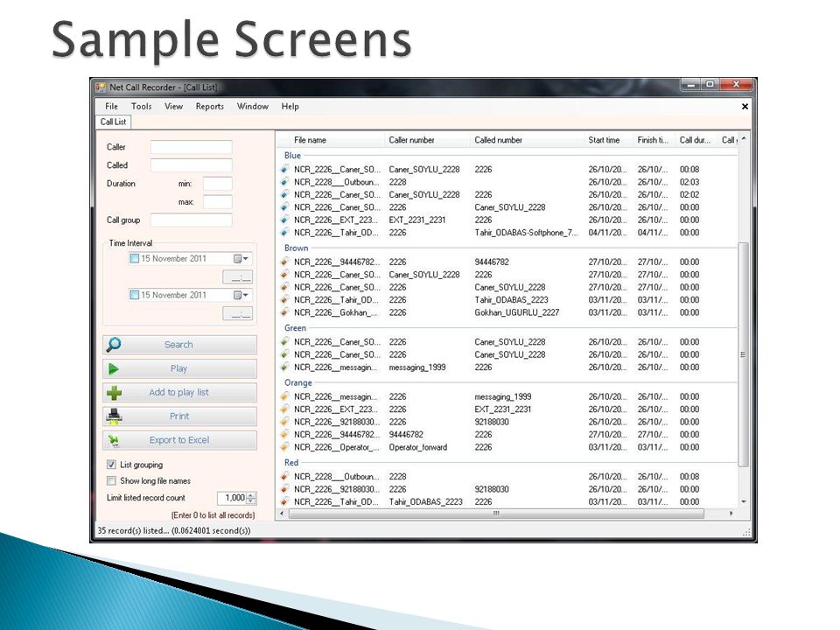Click the Net Call Recorder app icon in the title bar
The width and height of the screenshot is (840, 630).
point(100,87)
